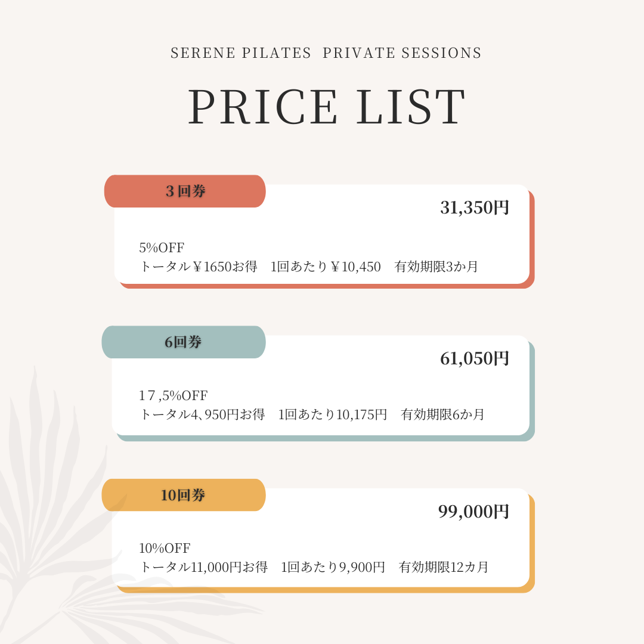Click the teal 6回券 label
This screenshot has height=644, width=644.
[184, 342]
